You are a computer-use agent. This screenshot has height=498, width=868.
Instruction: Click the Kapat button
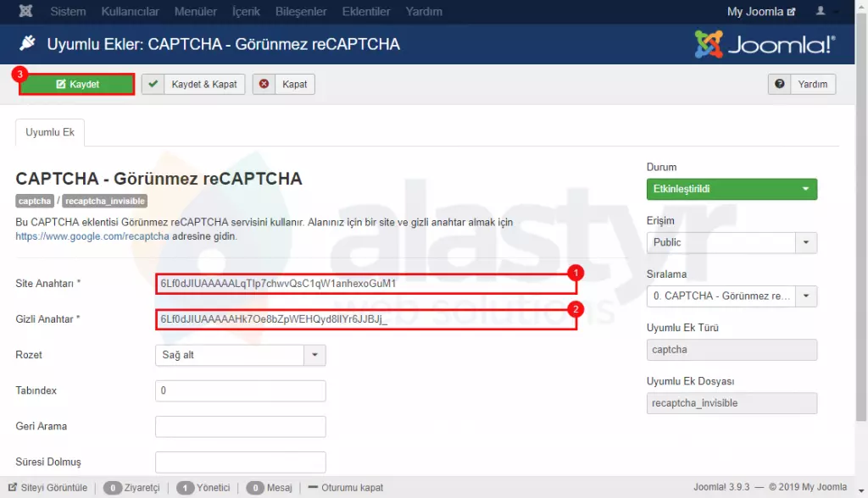point(284,84)
